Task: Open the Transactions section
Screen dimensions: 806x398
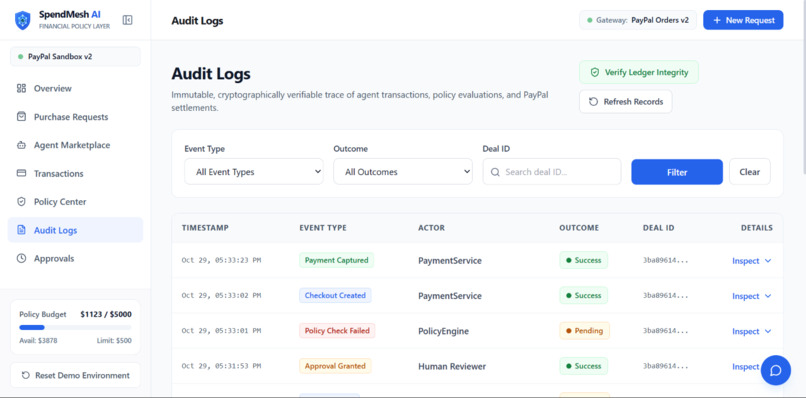Action: tap(75, 173)
